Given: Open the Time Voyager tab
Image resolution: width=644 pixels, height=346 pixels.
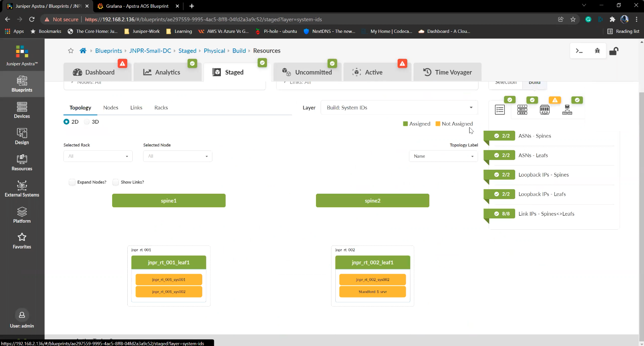Looking at the screenshot, I should pos(447,72).
